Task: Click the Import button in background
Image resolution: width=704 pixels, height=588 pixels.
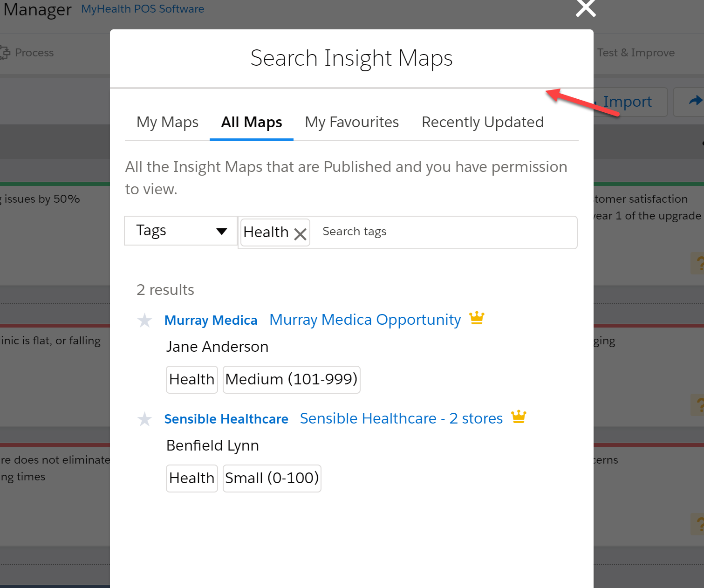Action: tap(627, 102)
